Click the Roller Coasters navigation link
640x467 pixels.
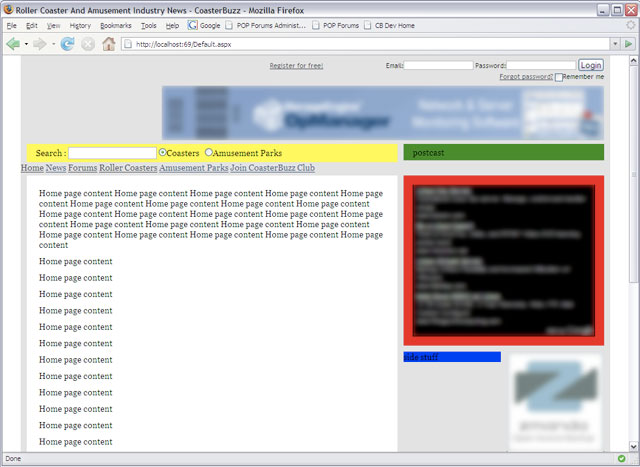[128, 168]
